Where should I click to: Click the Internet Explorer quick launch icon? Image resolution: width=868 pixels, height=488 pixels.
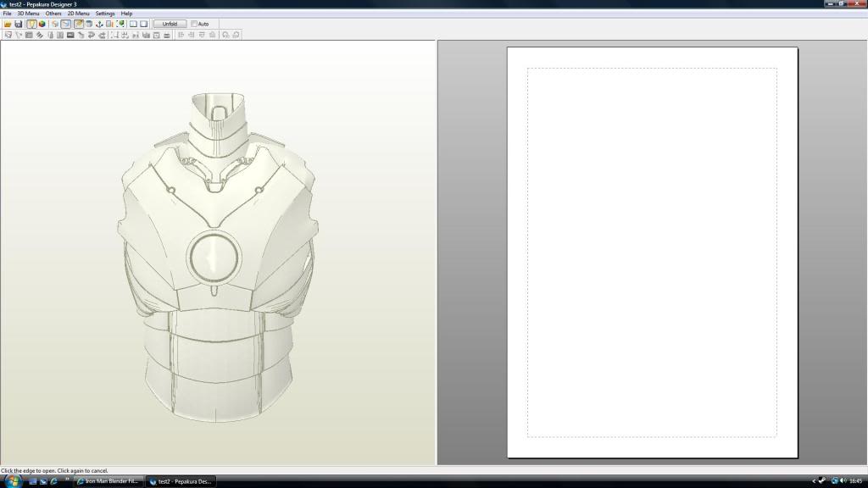pos(53,481)
